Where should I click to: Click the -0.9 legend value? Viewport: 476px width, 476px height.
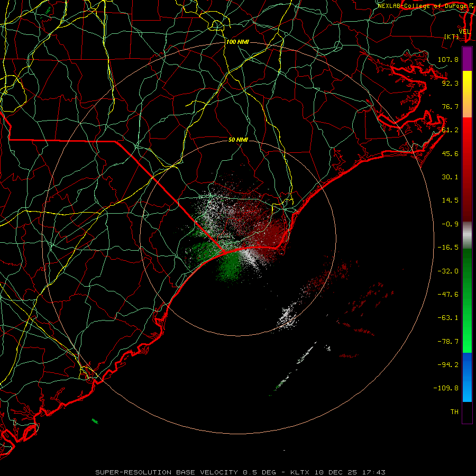pos(450,224)
